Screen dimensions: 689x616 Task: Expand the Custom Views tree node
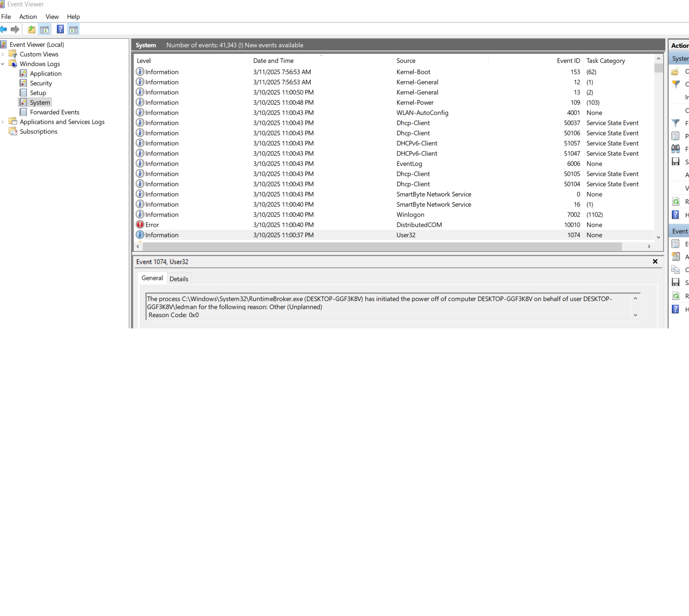[3, 55]
